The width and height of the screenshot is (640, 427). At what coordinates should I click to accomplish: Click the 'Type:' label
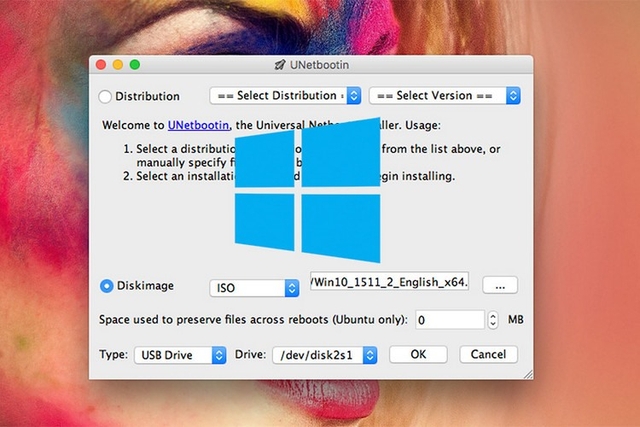(113, 354)
